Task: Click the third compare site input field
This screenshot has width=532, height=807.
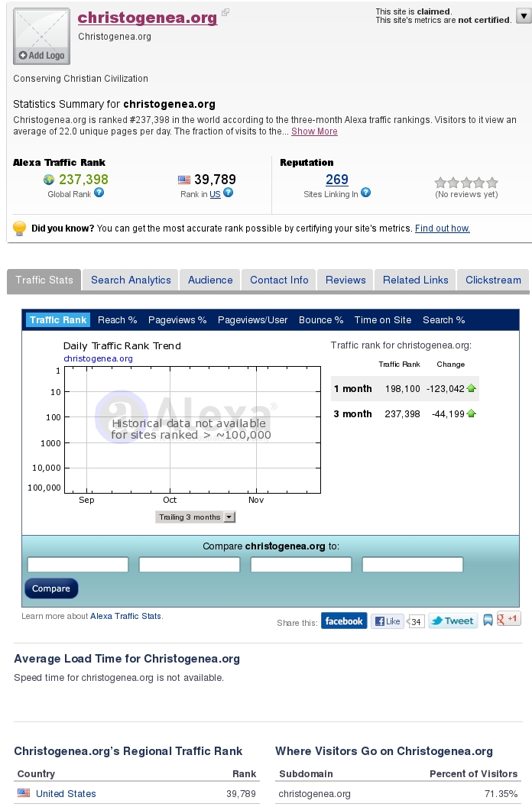Action: tap(301, 565)
